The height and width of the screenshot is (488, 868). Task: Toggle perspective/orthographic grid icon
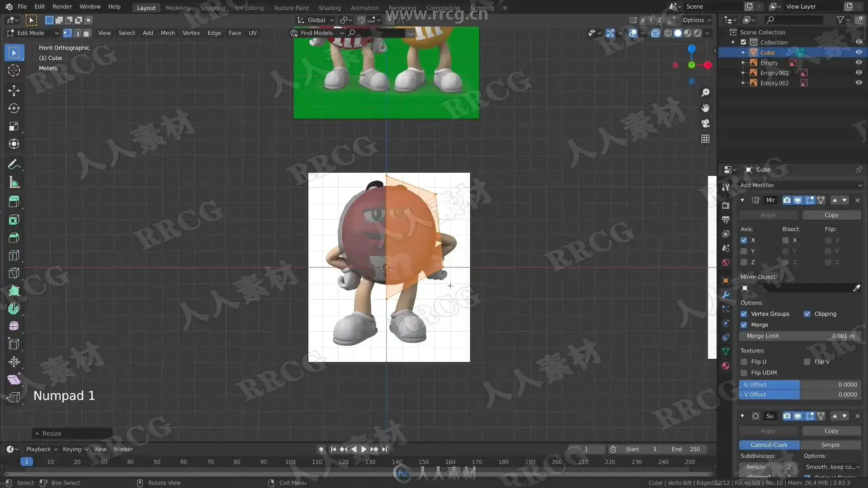pos(705,139)
